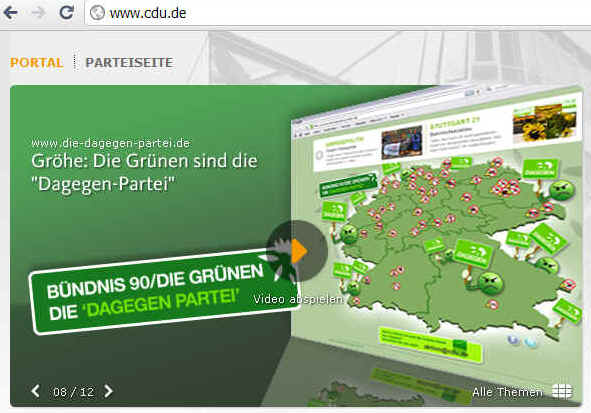
Task: Click the 08 / 12 slide counter
Action: 73,392
